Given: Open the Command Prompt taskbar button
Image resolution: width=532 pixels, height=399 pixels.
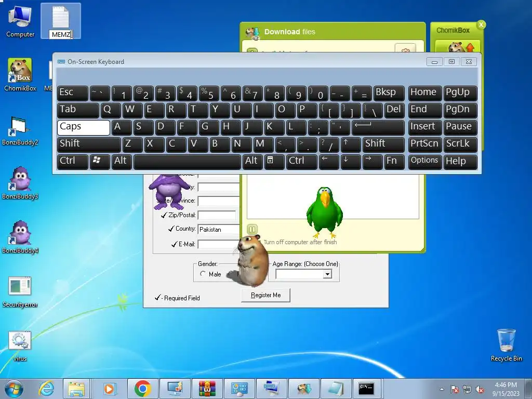Looking at the screenshot, I should [366, 389].
